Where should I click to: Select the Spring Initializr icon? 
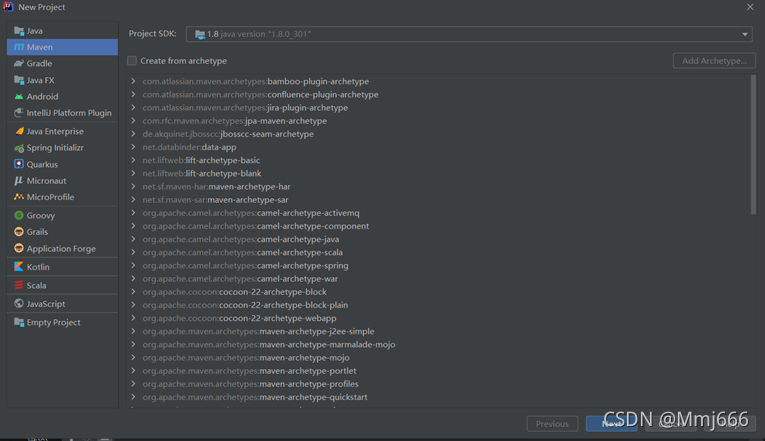click(x=19, y=148)
